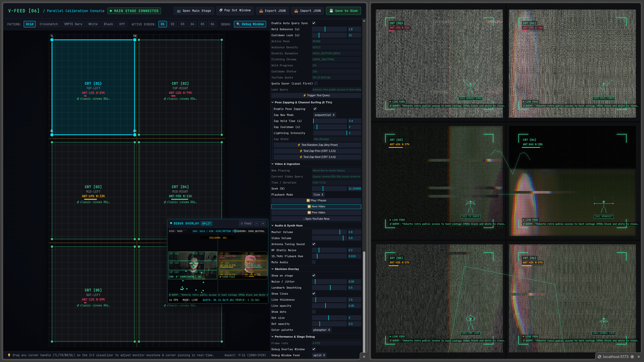Enable Show dots checkbox
The height and width of the screenshot is (362, 644).
pos(314,312)
